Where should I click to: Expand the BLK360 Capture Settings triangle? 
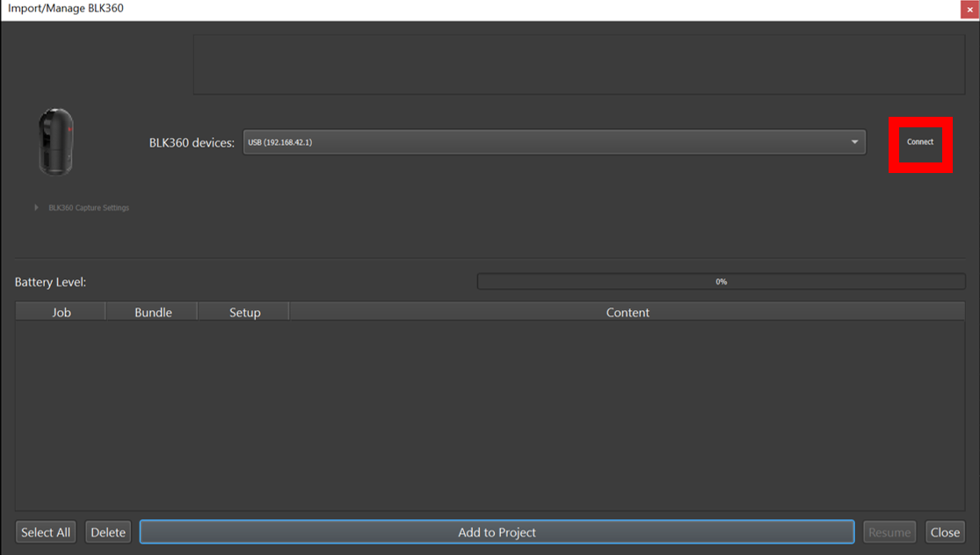(x=36, y=207)
